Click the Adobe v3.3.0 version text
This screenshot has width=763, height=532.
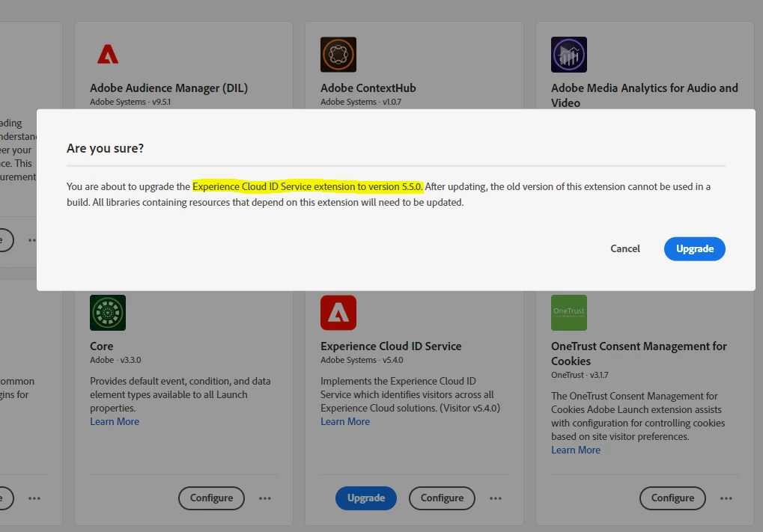[115, 361]
